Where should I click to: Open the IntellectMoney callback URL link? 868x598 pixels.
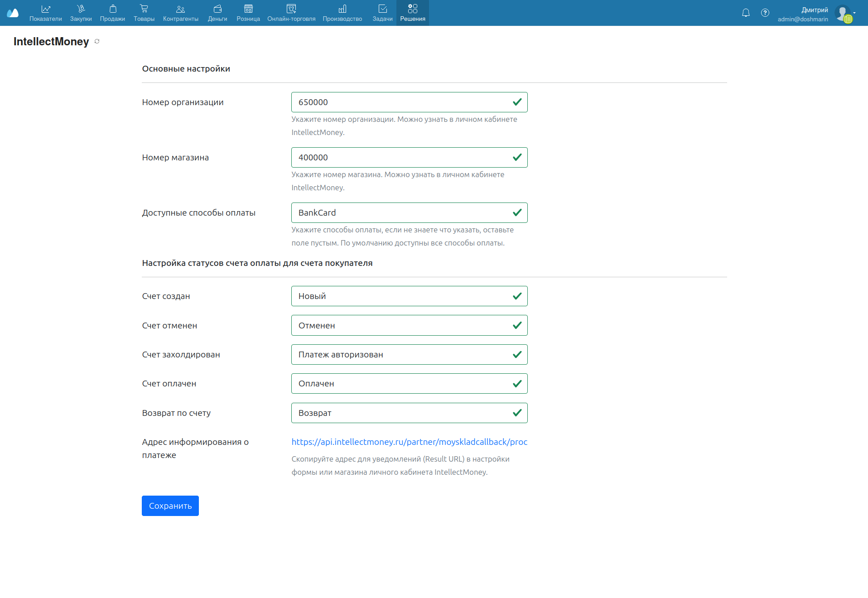click(409, 442)
